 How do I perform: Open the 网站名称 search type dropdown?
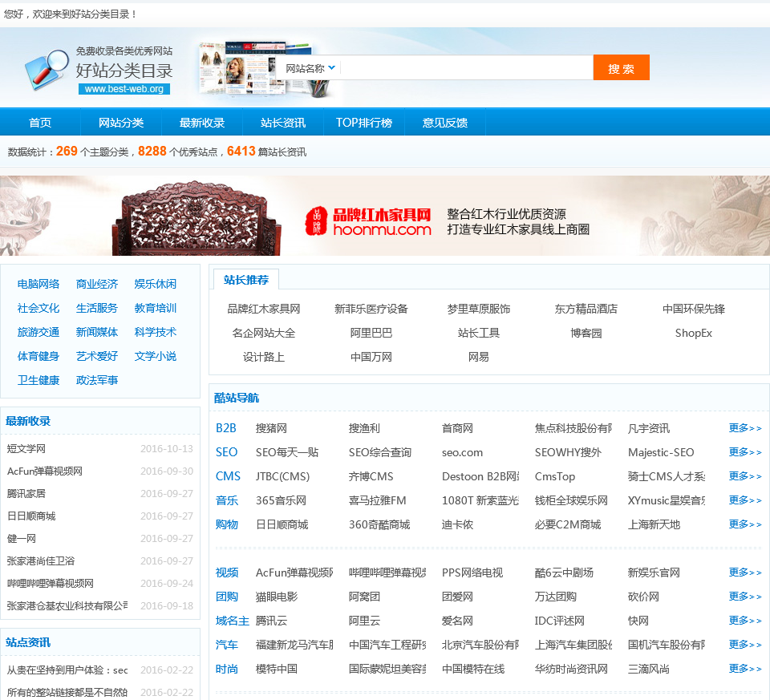coord(310,68)
